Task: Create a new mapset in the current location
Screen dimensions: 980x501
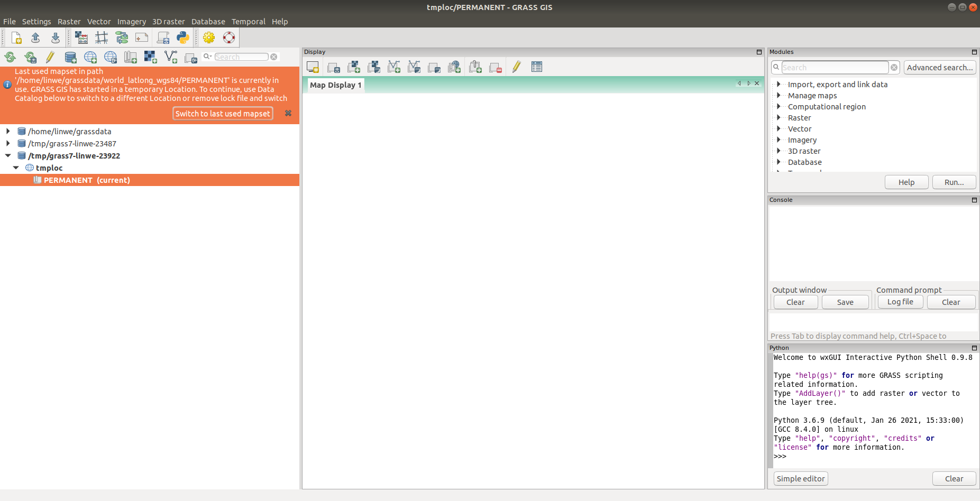Action: coord(131,57)
